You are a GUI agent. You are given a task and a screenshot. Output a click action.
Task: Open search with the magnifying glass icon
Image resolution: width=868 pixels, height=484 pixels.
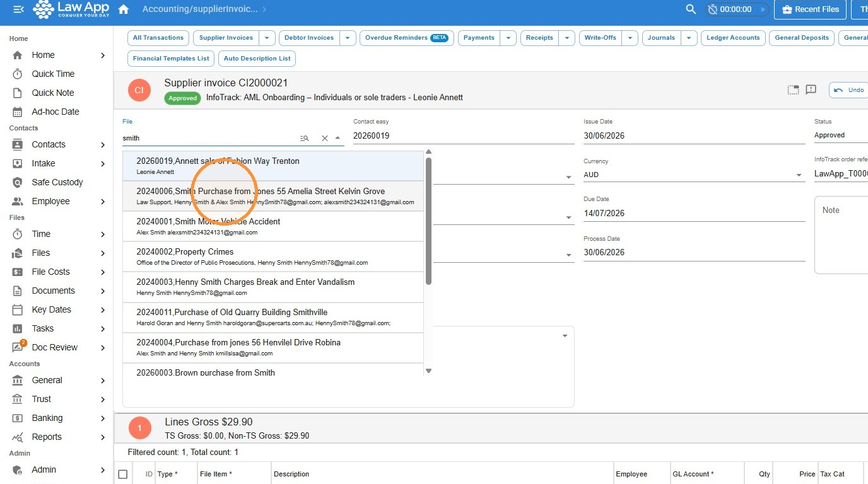691,9
